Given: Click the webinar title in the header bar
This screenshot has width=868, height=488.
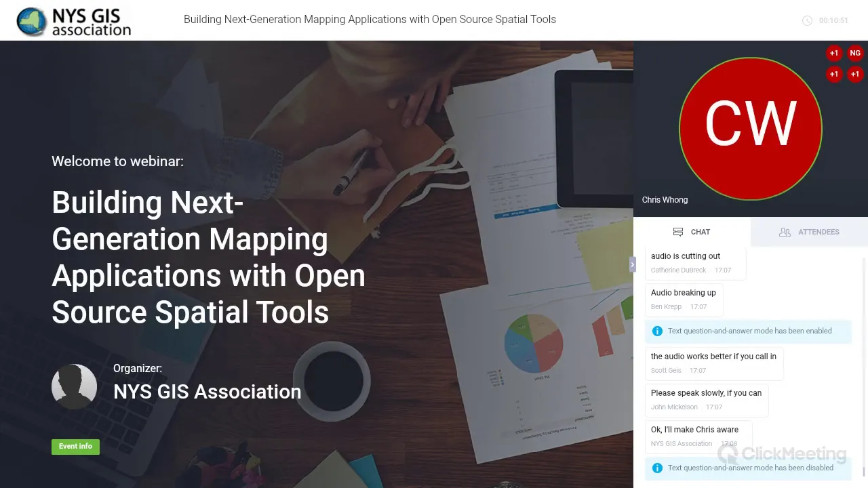Looking at the screenshot, I should pos(370,20).
